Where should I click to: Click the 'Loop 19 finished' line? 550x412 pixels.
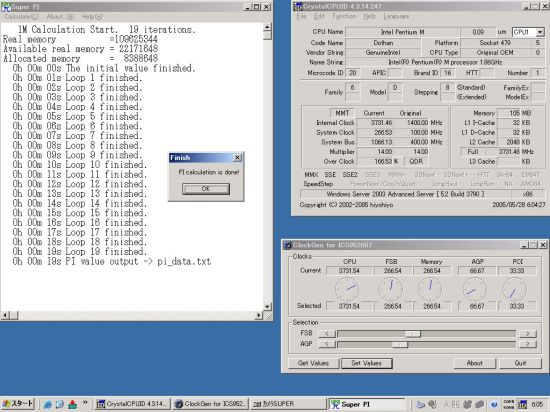point(79,251)
